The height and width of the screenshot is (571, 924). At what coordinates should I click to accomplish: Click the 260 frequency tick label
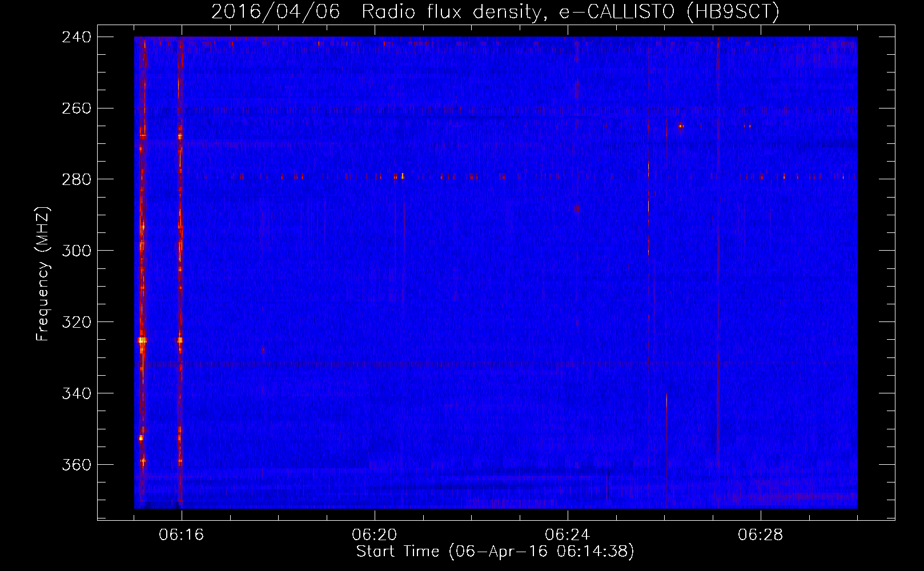(x=76, y=108)
